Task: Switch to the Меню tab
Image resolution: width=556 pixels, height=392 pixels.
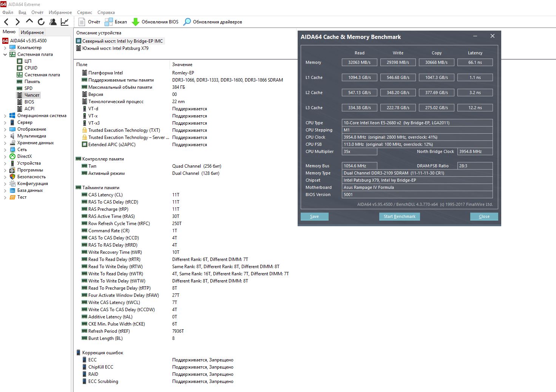Action: 9,32
